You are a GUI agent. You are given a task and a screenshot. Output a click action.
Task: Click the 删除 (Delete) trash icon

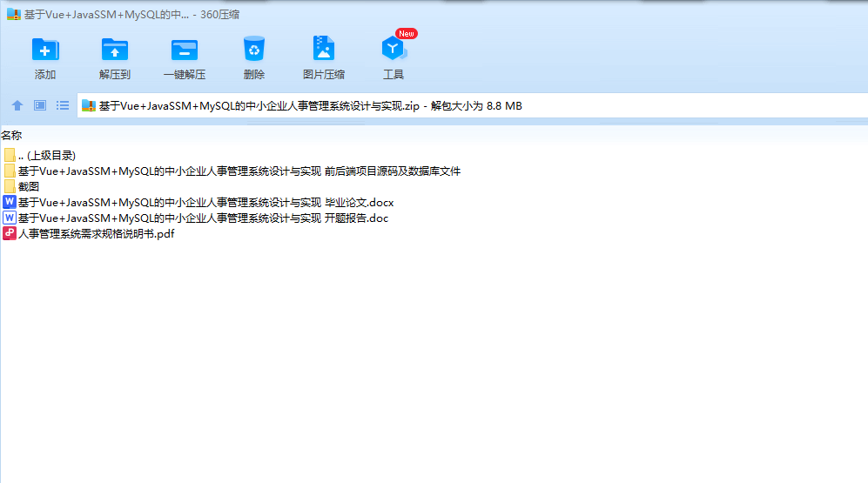click(x=254, y=49)
